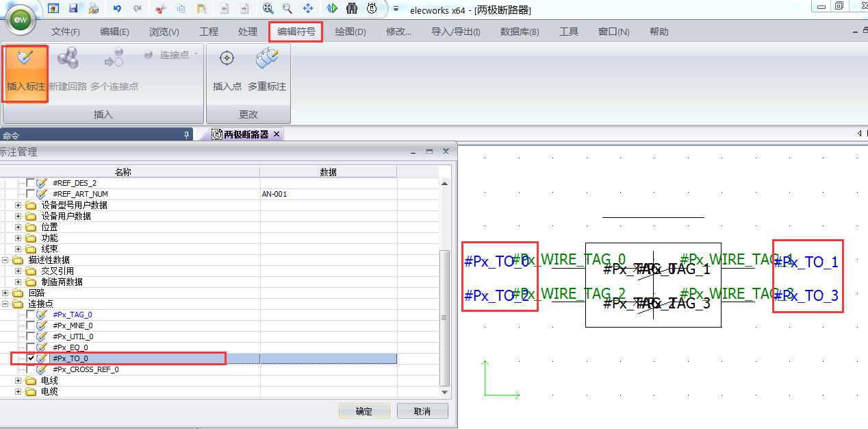Click the clock icon in quick toolbar
The height and width of the screenshot is (429, 868).
[372, 8]
